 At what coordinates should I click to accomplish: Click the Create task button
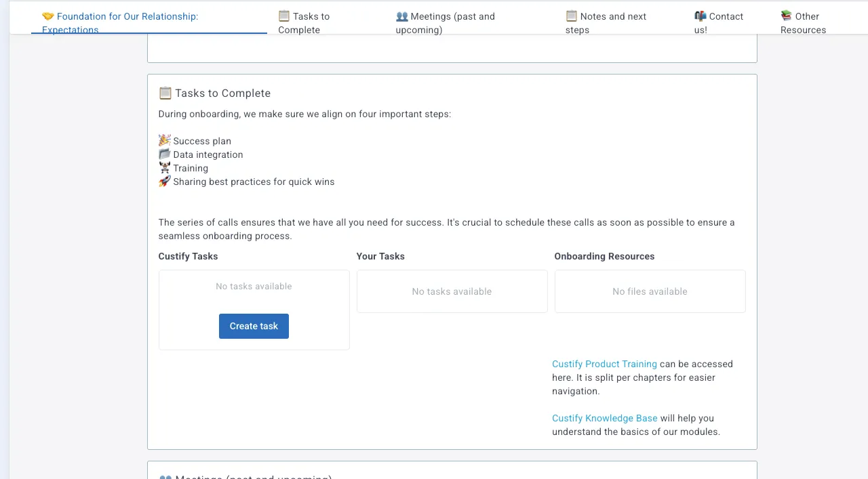[x=254, y=326]
